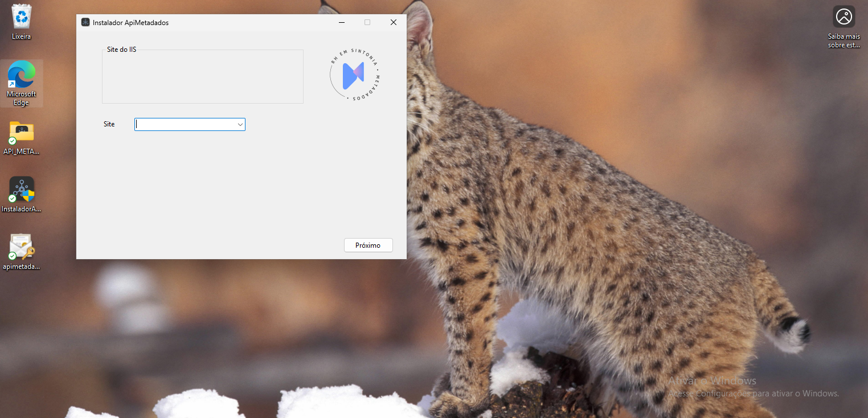
Task: Click the installer's title bar app icon
Action: pyautogui.click(x=85, y=22)
